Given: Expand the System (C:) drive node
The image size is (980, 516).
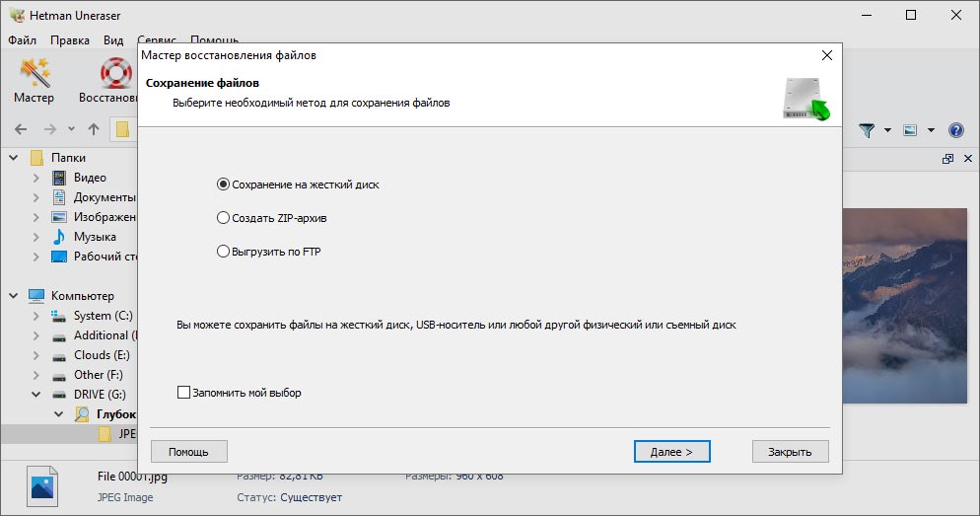Looking at the screenshot, I should 35,316.
